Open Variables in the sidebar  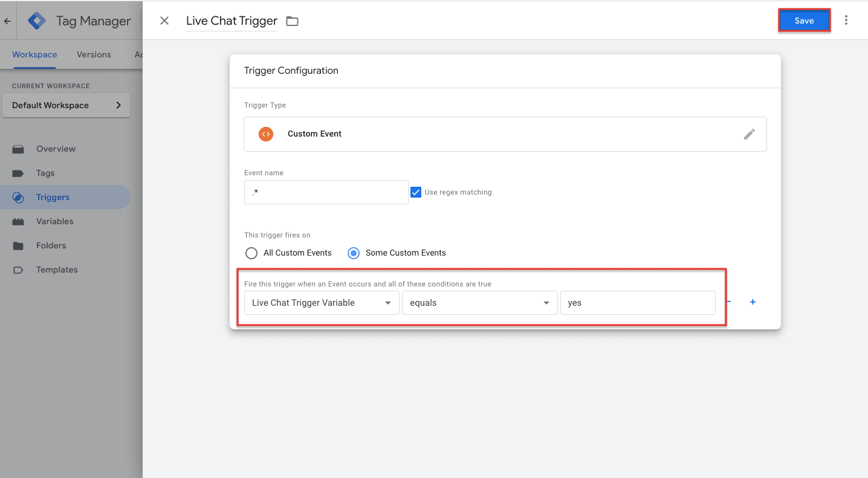[x=54, y=221]
